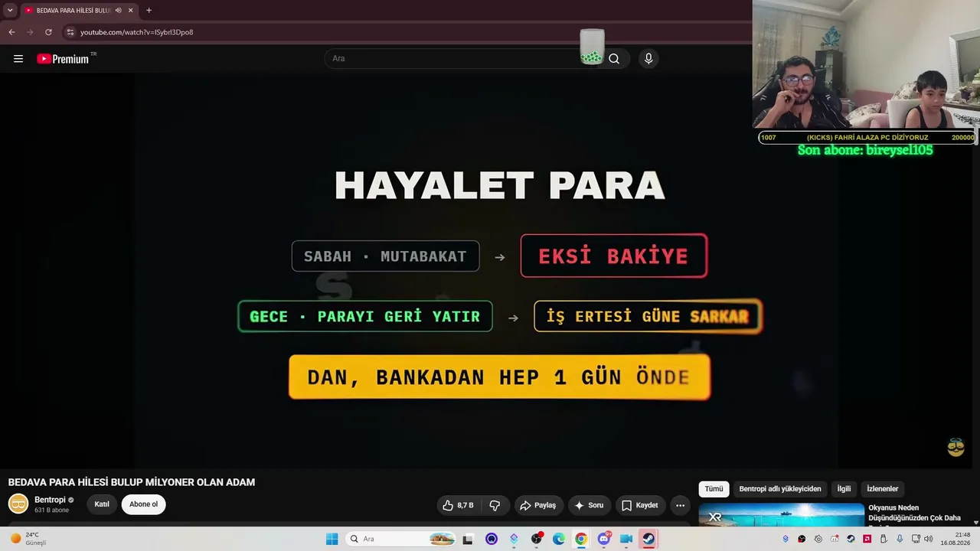Open Task View on the taskbar
Viewport: 980px width, 551px height.
pos(468,539)
